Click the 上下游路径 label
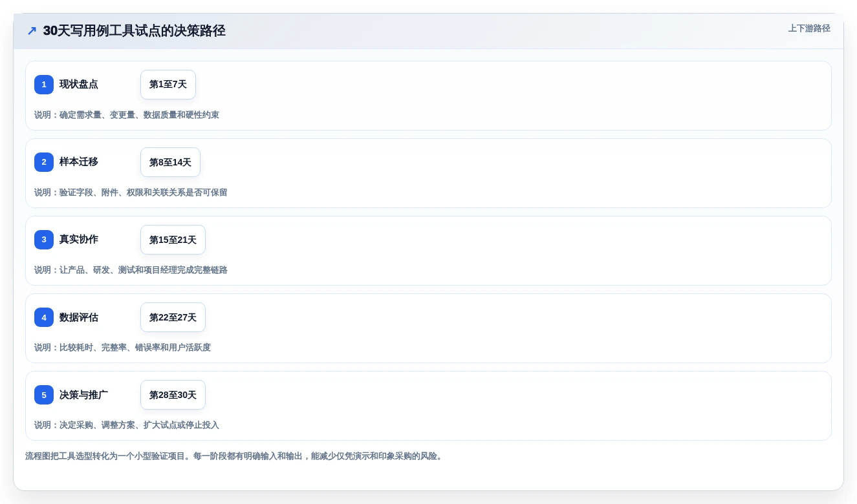Viewport: 857px width, 504px height. (x=809, y=28)
